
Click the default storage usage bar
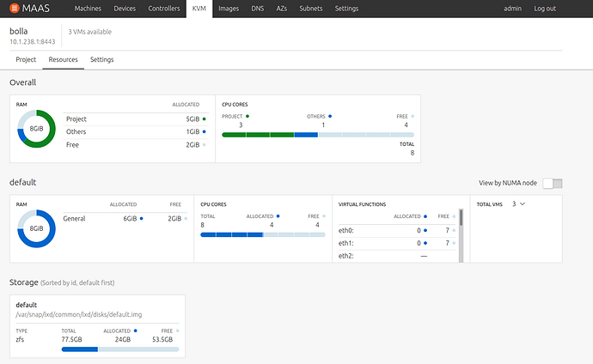(120, 349)
